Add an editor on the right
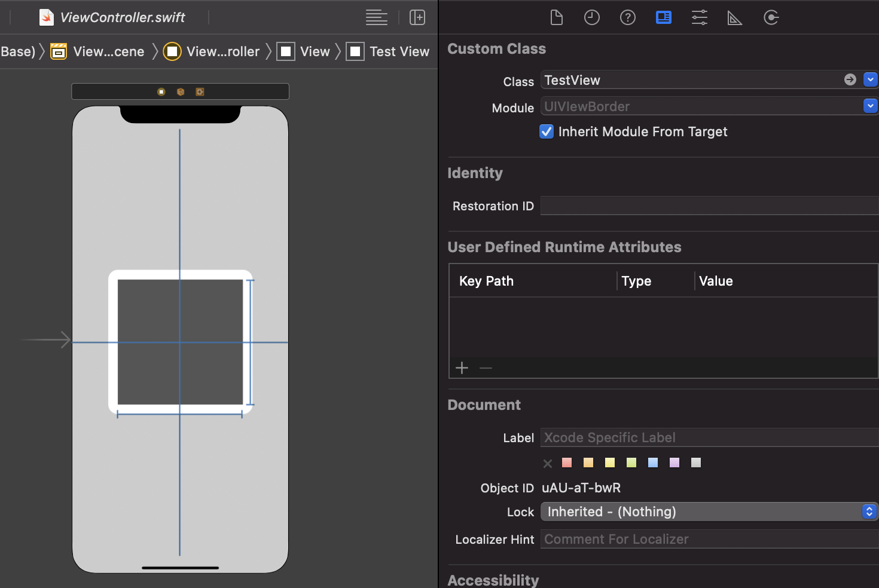 (x=417, y=17)
